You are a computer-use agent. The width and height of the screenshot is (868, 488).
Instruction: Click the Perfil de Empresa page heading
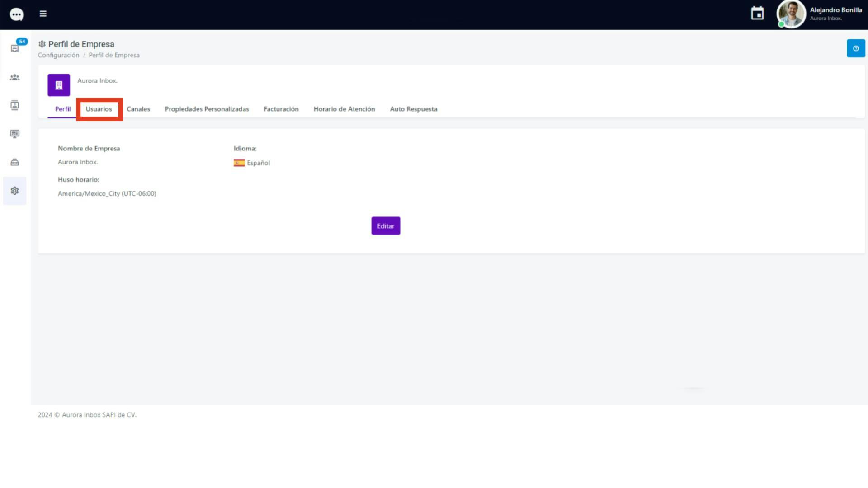tap(81, 44)
